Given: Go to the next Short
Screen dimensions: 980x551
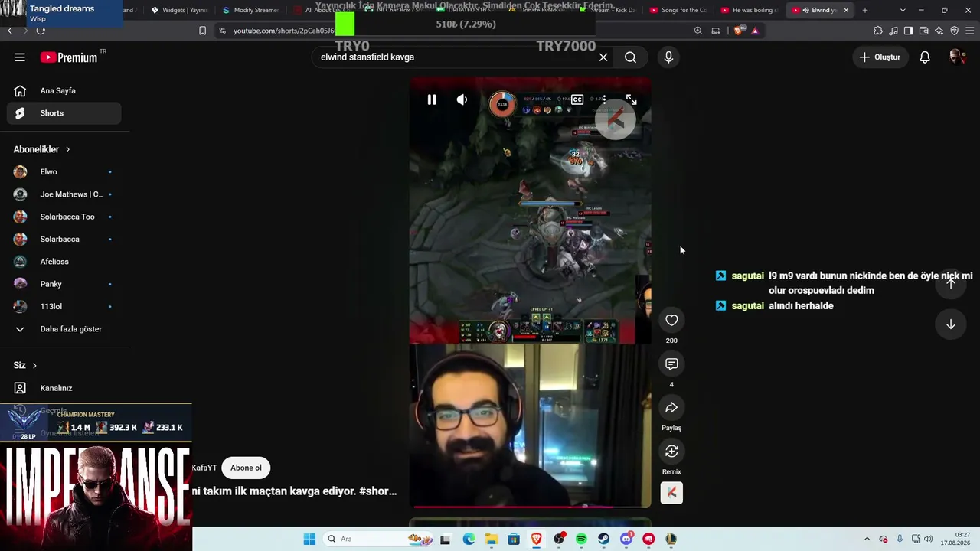Looking at the screenshot, I should (950, 324).
